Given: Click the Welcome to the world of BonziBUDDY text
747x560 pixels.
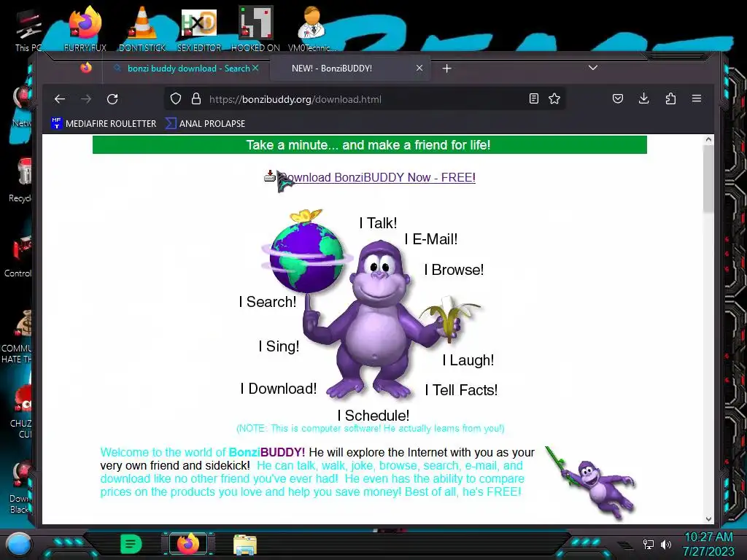Looking at the screenshot, I should (x=203, y=452).
